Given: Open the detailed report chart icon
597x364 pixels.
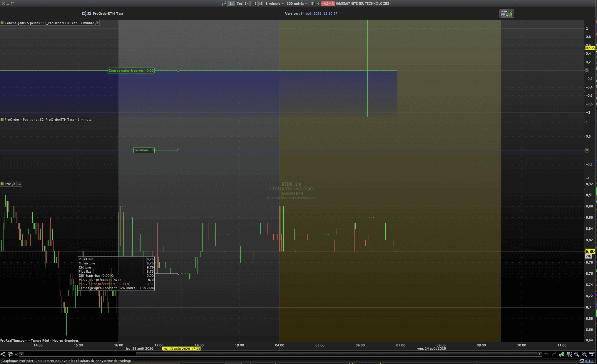Looking at the screenshot, I should [506, 14].
